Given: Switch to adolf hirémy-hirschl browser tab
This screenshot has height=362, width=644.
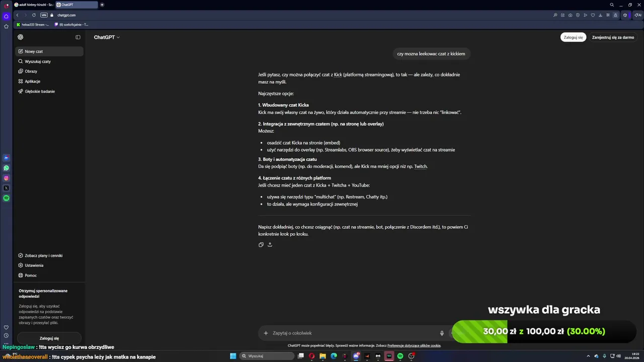Looking at the screenshot, I should 34,5.
